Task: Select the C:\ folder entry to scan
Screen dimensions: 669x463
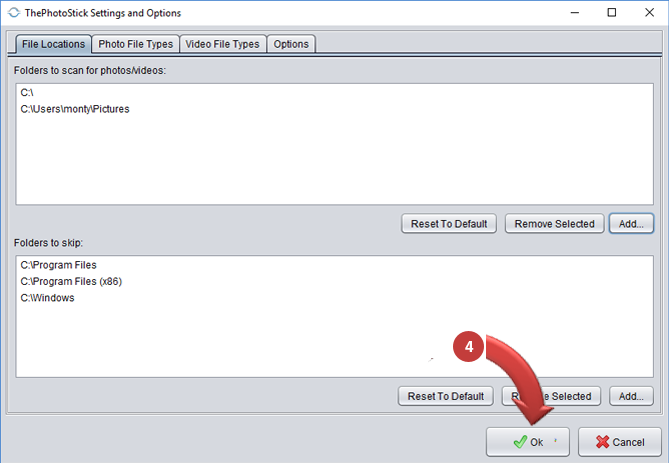Action: (x=334, y=92)
